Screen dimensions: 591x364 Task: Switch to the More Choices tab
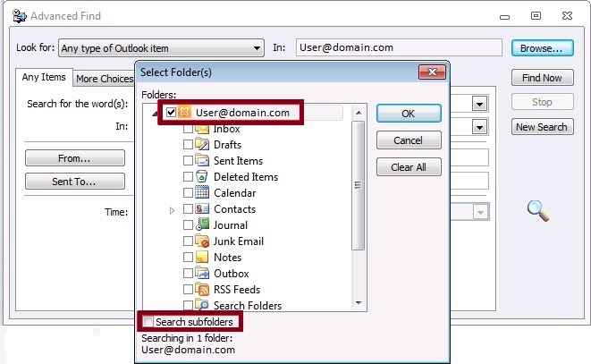point(104,79)
